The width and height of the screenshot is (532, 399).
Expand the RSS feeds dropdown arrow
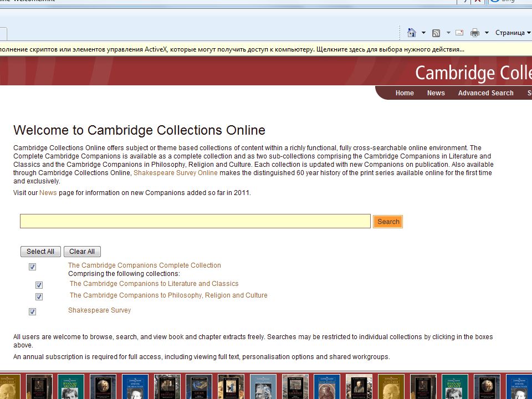click(x=448, y=33)
